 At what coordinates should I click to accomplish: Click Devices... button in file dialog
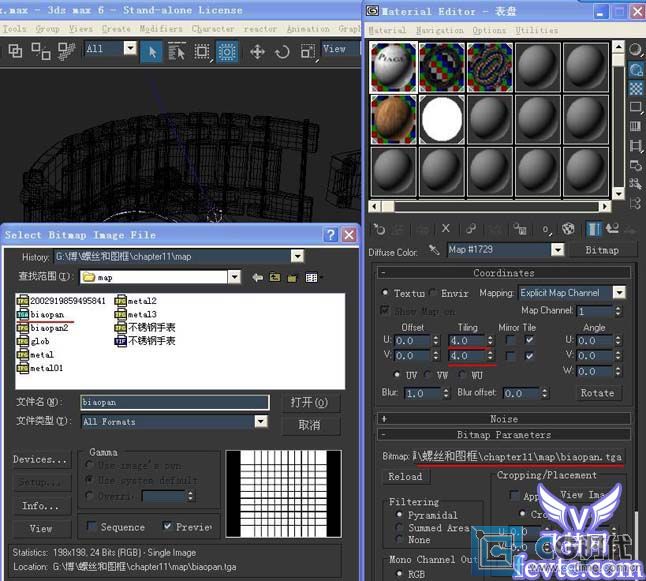click(x=40, y=459)
